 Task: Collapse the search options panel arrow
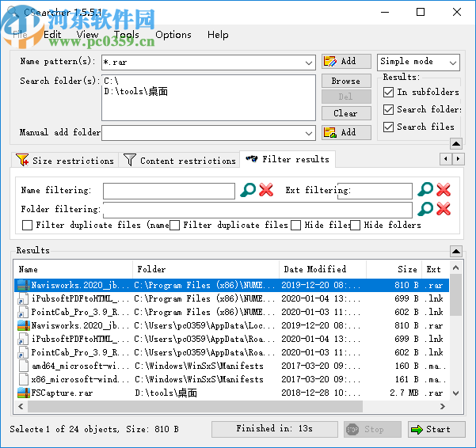[x=456, y=144]
